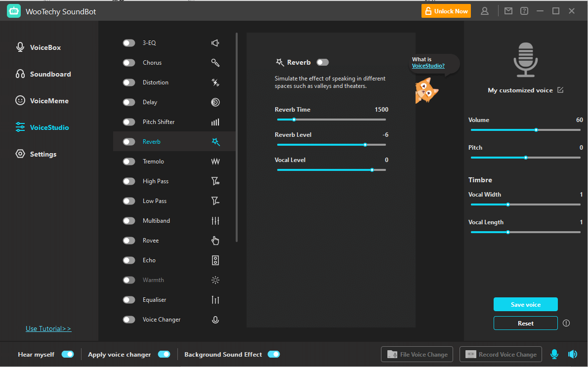Enable the Chorus effect toggle
Screen dimensions: 588x367
coord(129,63)
